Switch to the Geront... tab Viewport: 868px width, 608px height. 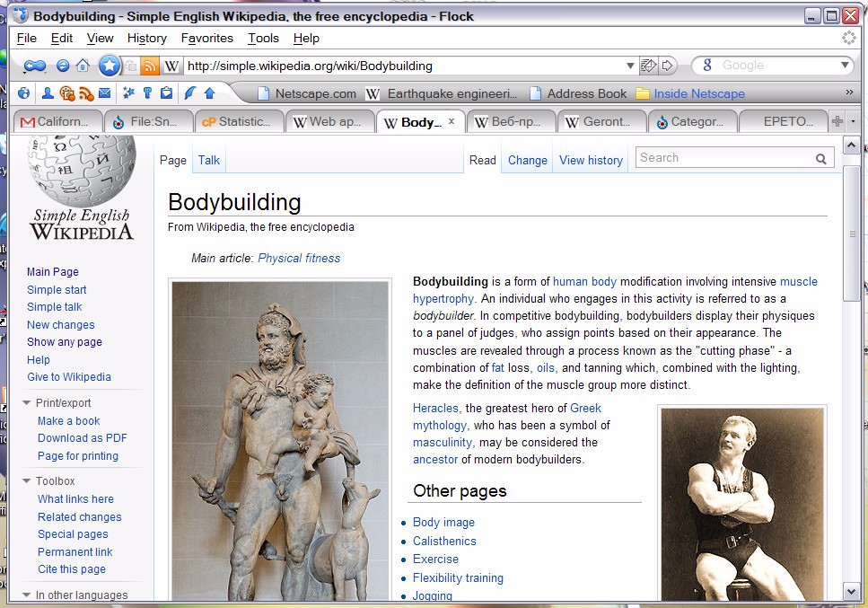[x=602, y=121]
